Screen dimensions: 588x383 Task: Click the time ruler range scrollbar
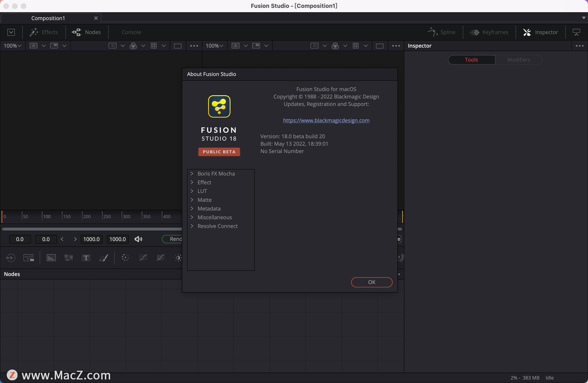(x=92, y=229)
